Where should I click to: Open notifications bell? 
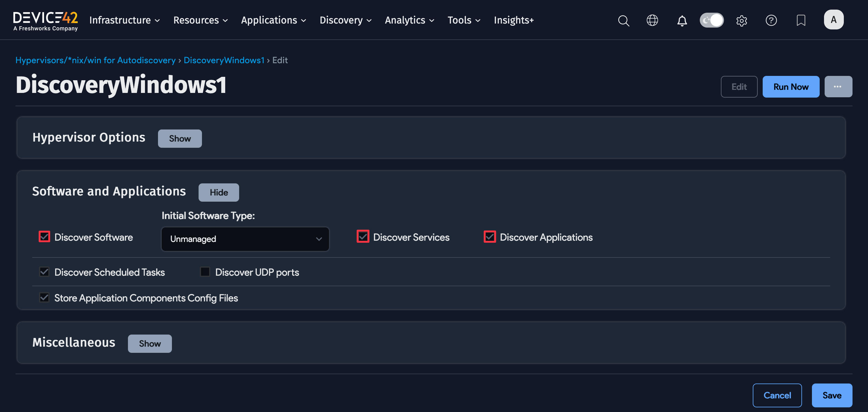click(682, 20)
